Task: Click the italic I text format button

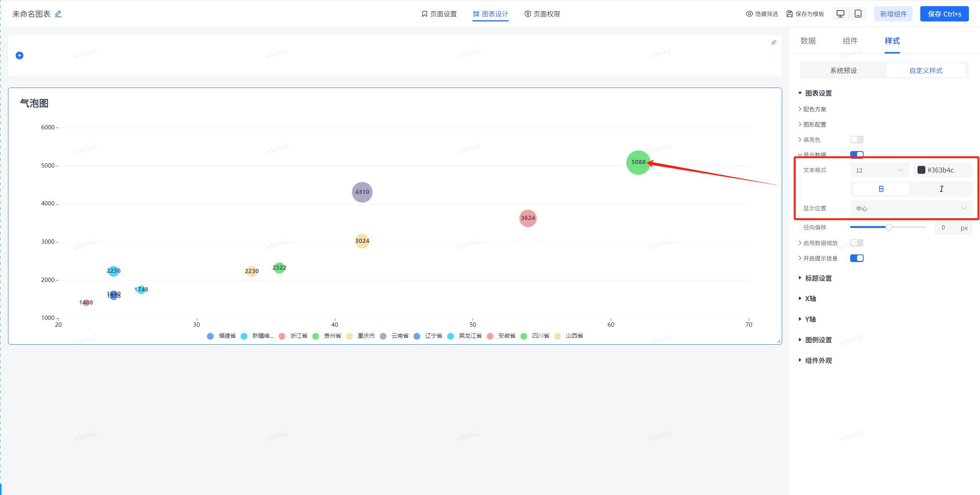Action: point(941,189)
